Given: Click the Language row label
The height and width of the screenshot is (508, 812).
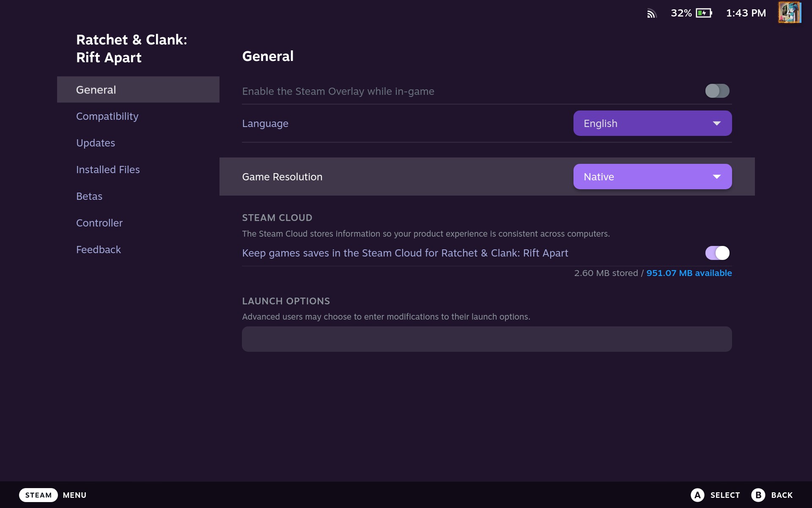Looking at the screenshot, I should (x=265, y=123).
